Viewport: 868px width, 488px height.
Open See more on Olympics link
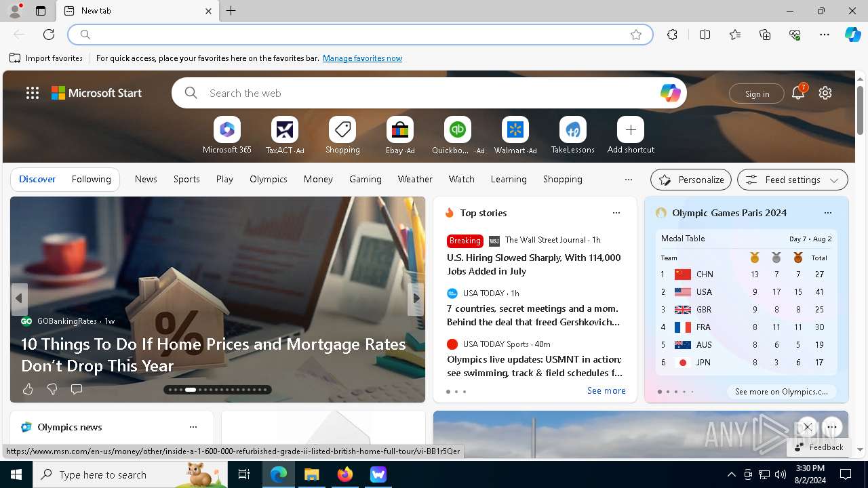click(x=781, y=391)
